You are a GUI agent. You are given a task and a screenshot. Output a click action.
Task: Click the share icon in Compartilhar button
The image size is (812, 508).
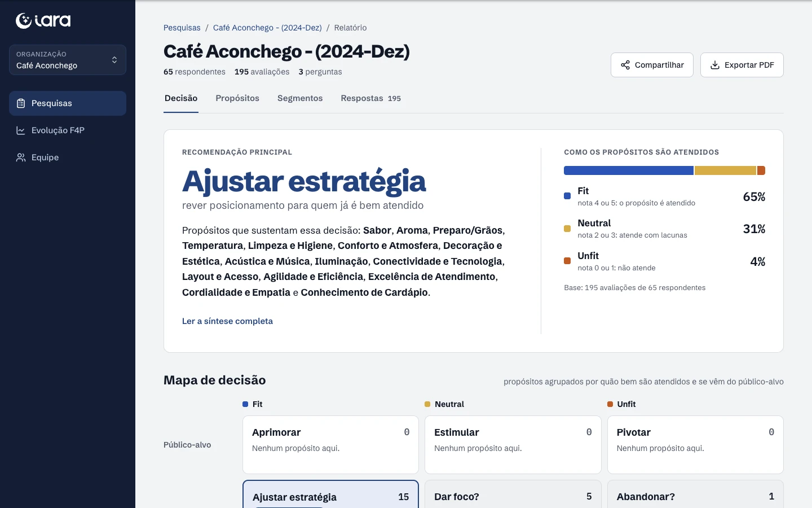point(625,65)
